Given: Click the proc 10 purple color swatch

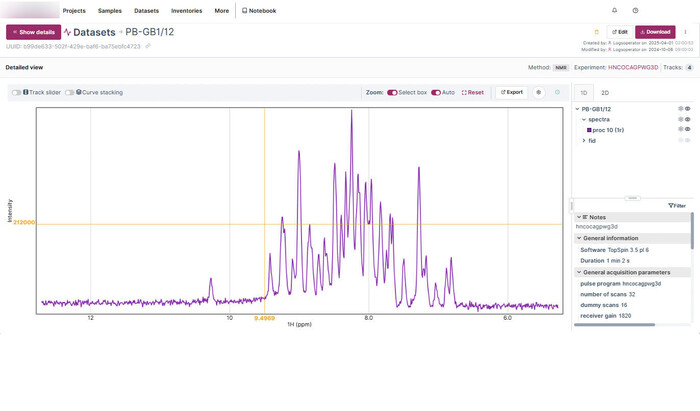Looking at the screenshot, I should (x=590, y=129).
